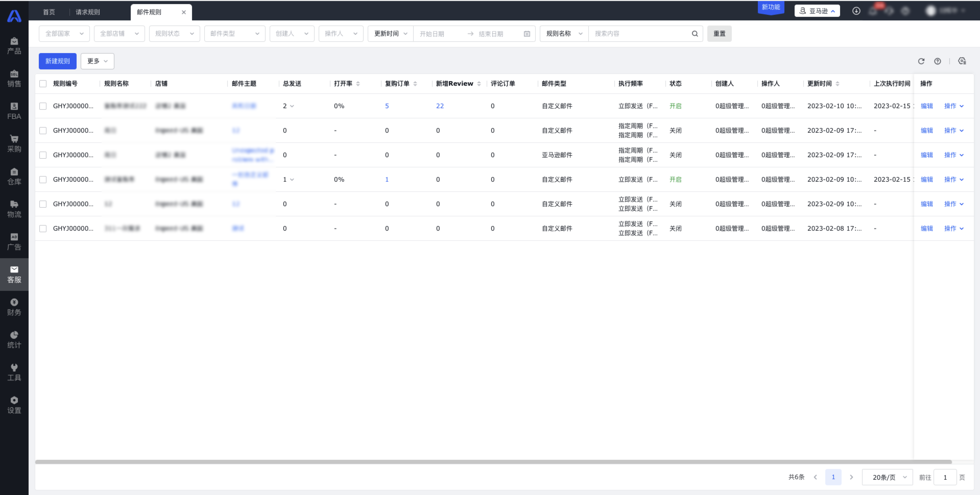Go to the next page arrow
The width and height of the screenshot is (980, 495).
point(851,477)
